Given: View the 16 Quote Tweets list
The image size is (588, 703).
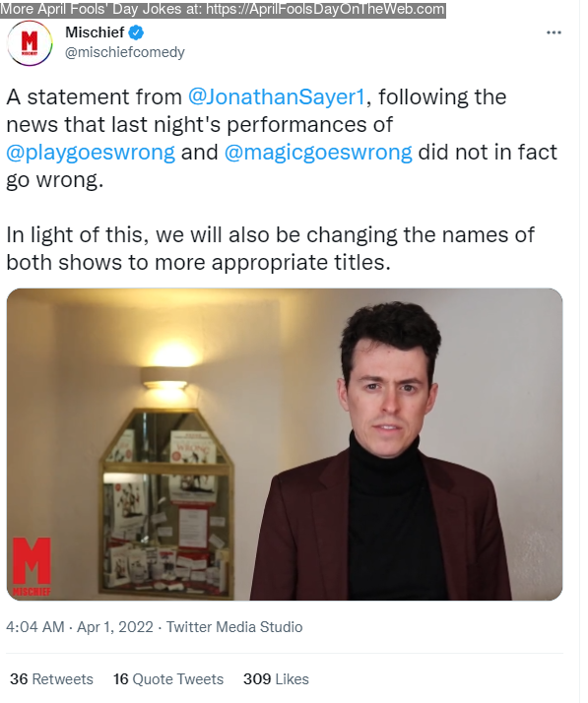Looking at the screenshot, I should click(x=168, y=678).
